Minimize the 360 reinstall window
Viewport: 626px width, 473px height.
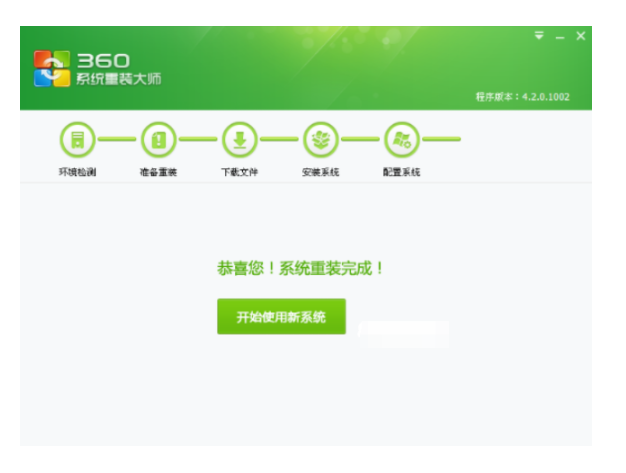point(560,37)
